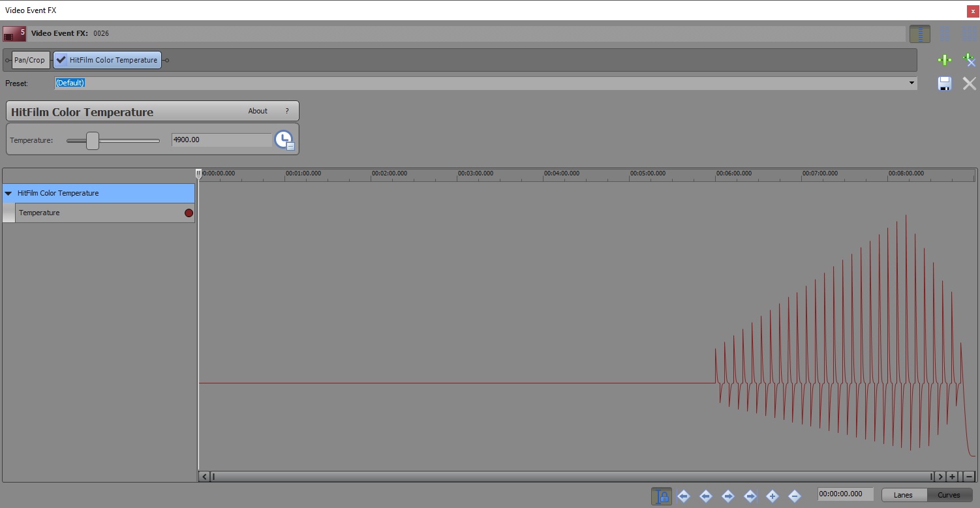Click the 00:05:00.000 ruler mark

tap(648, 173)
